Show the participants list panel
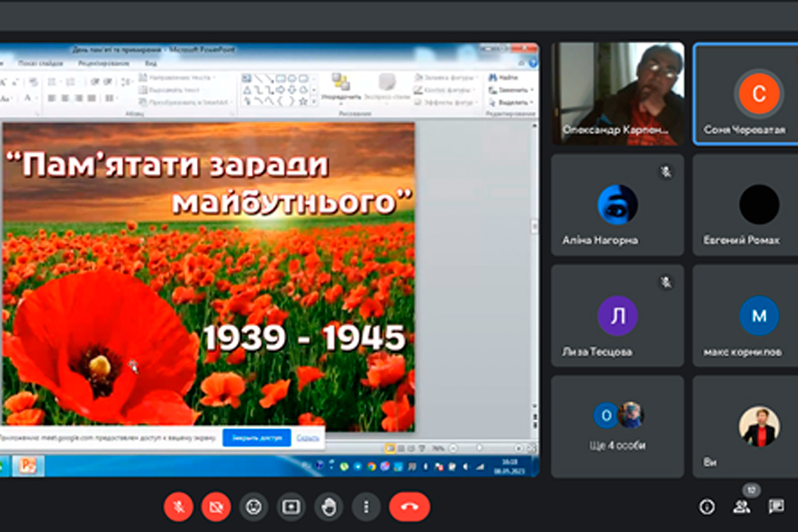 point(741,506)
